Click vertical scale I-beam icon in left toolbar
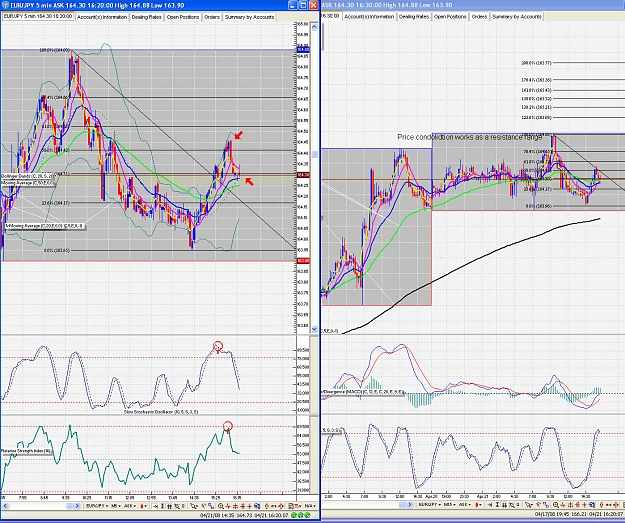 (162, 506)
